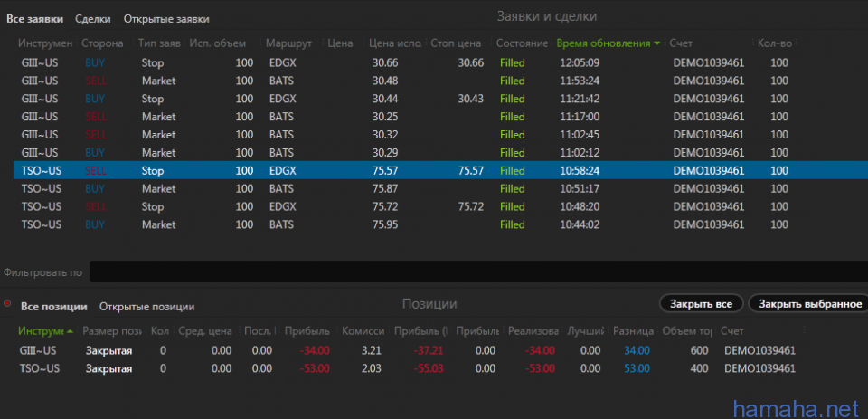The height and width of the screenshot is (419, 868).
Task: Click the Разница column header in positions
Action: click(x=633, y=331)
